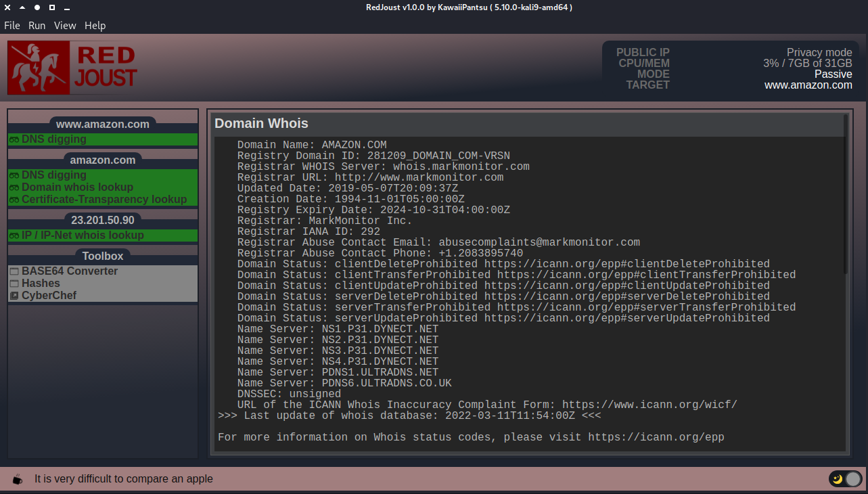Run DNS digging under www.amazon.com
This screenshot has width=868, height=494.
[103, 139]
